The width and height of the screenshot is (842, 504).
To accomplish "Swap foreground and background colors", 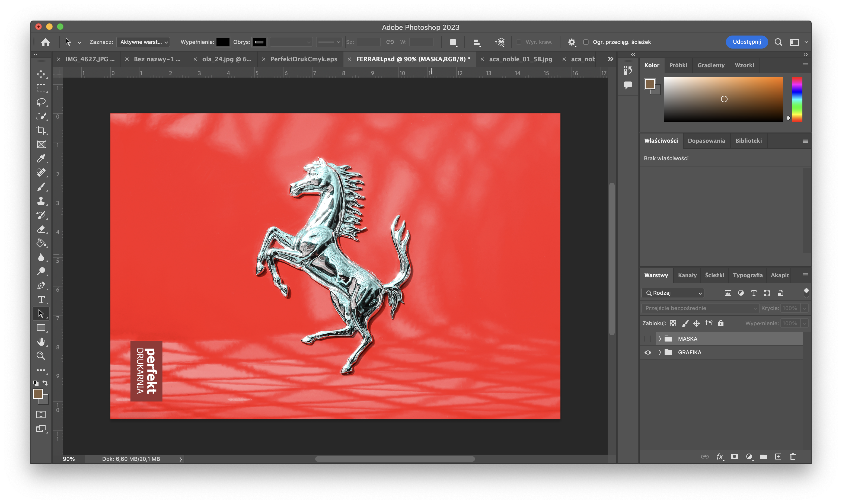I will pyautogui.click(x=45, y=383).
